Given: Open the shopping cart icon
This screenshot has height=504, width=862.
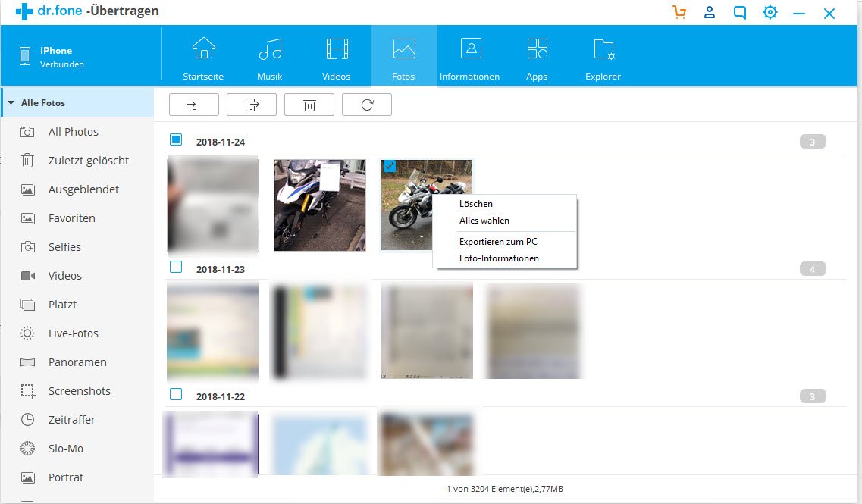Looking at the screenshot, I should point(679,12).
